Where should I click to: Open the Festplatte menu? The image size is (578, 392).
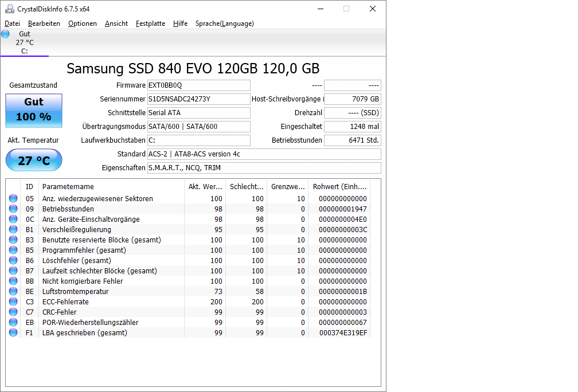click(x=150, y=23)
